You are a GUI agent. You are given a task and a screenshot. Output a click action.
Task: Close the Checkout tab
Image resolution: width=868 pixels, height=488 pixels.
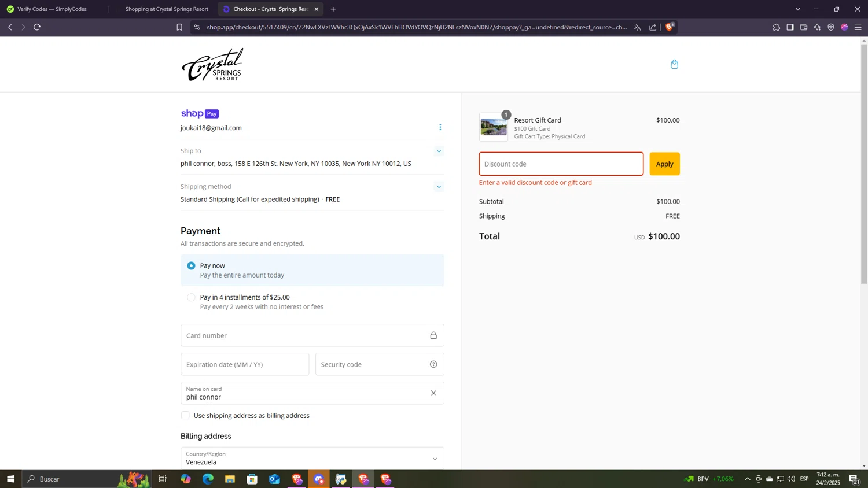click(317, 9)
